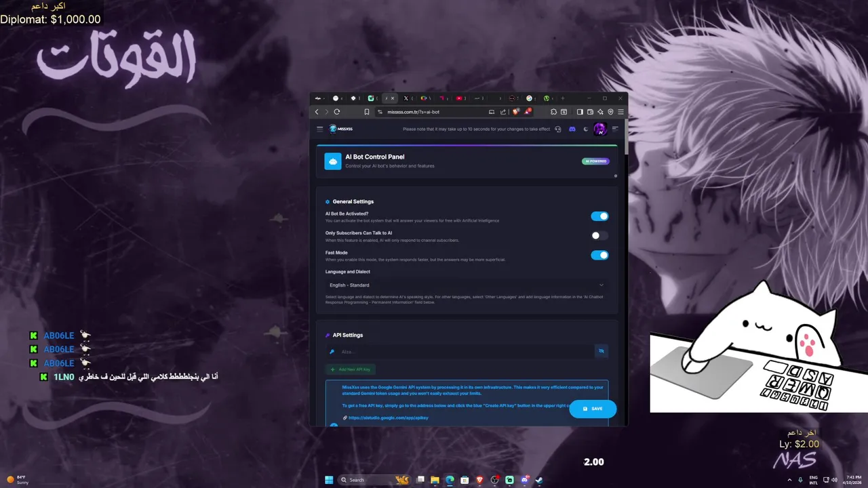Toggle API key visibility eye icon

coord(601,351)
